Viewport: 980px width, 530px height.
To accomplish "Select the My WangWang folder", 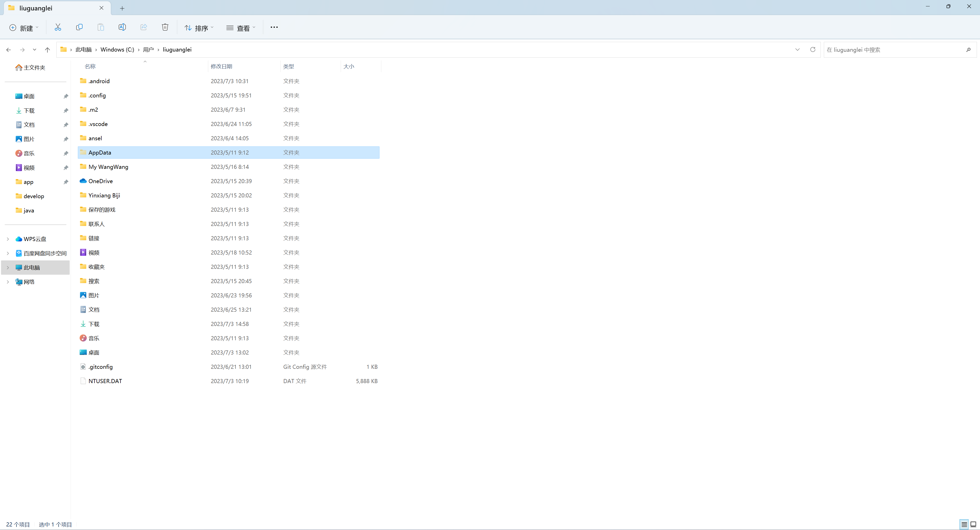I will point(229,167).
